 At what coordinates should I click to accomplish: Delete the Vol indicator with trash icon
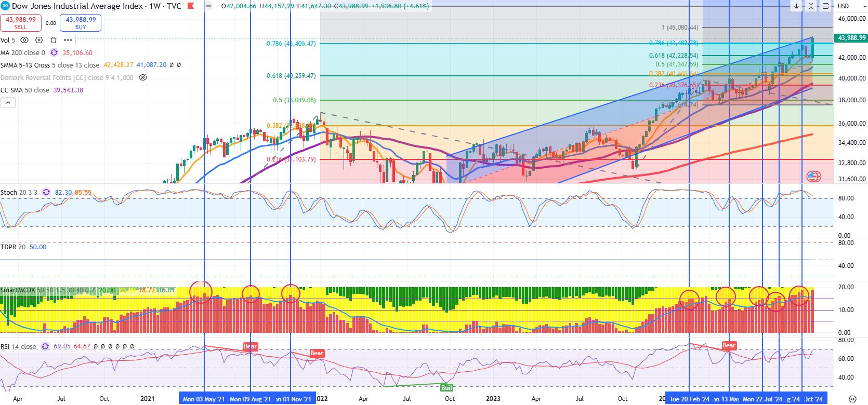pyautogui.click(x=54, y=40)
